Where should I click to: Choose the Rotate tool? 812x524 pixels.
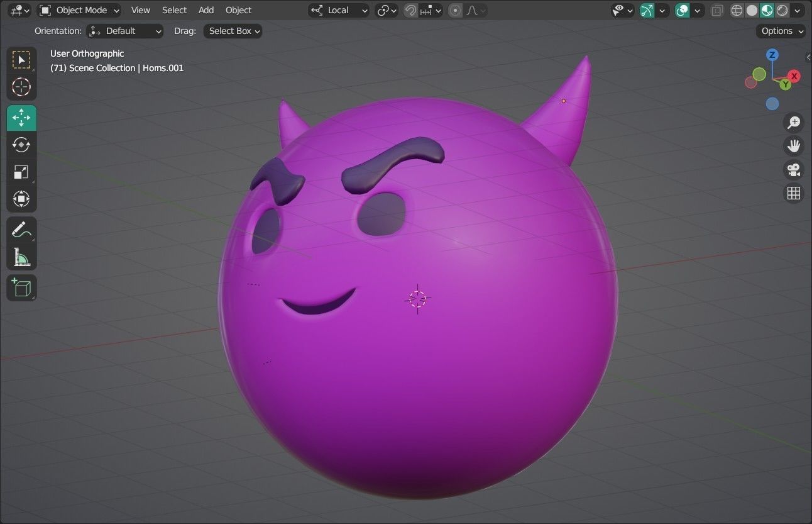pyautogui.click(x=21, y=145)
